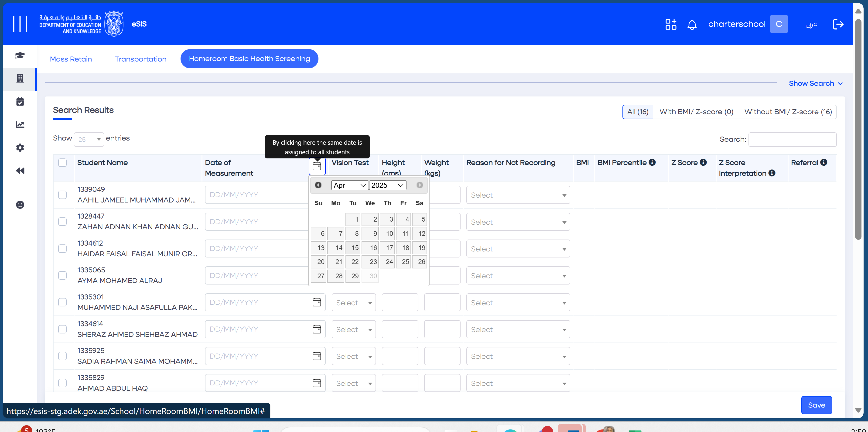
Task: Click the calendar check sidebar icon
Action: (x=20, y=101)
